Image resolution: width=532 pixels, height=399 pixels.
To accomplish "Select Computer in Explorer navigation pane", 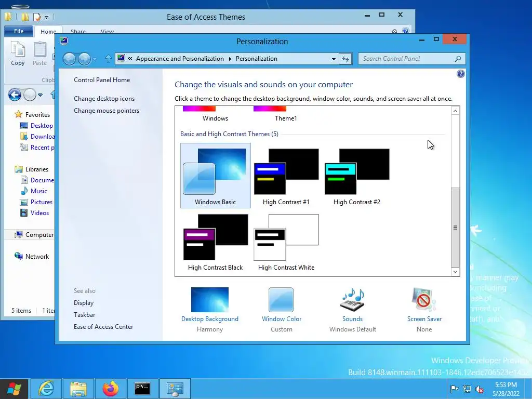I will (39, 234).
